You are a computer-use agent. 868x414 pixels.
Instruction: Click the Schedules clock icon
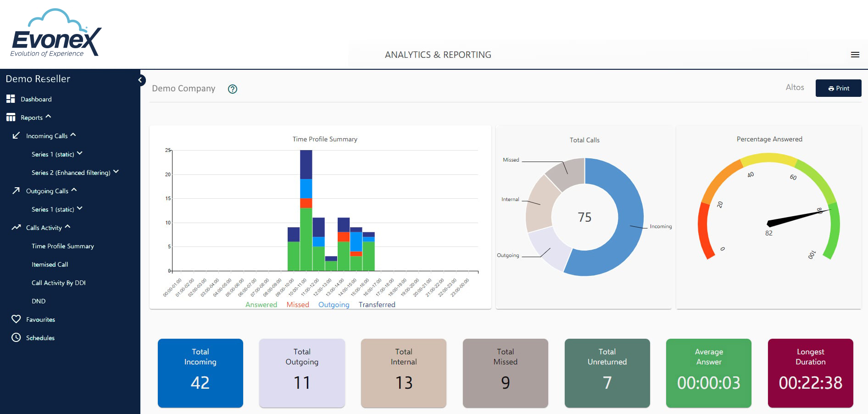[x=16, y=337]
